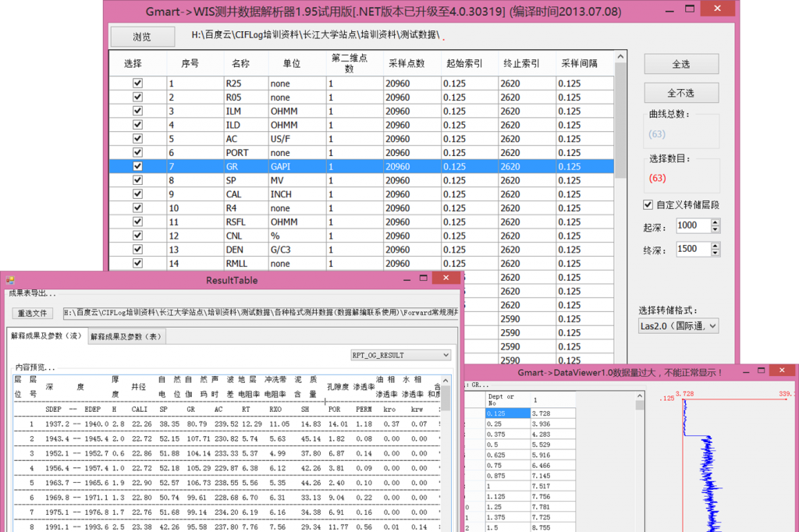This screenshot has height=532, width=799.
Task: Switch to 解释成果及参数（流）tab
Action: click(x=46, y=335)
